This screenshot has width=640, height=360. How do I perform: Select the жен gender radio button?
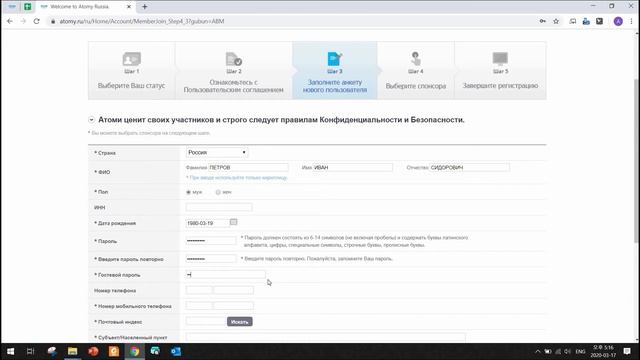tap(218, 192)
